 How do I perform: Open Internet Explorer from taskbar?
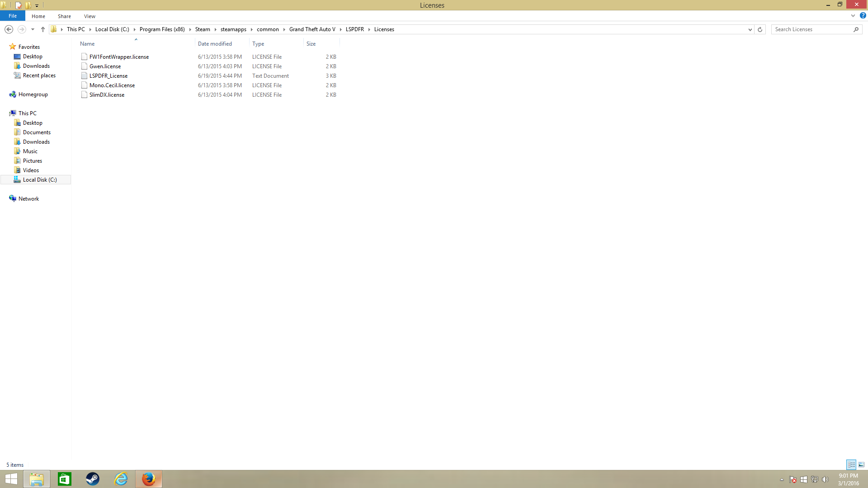(x=121, y=479)
